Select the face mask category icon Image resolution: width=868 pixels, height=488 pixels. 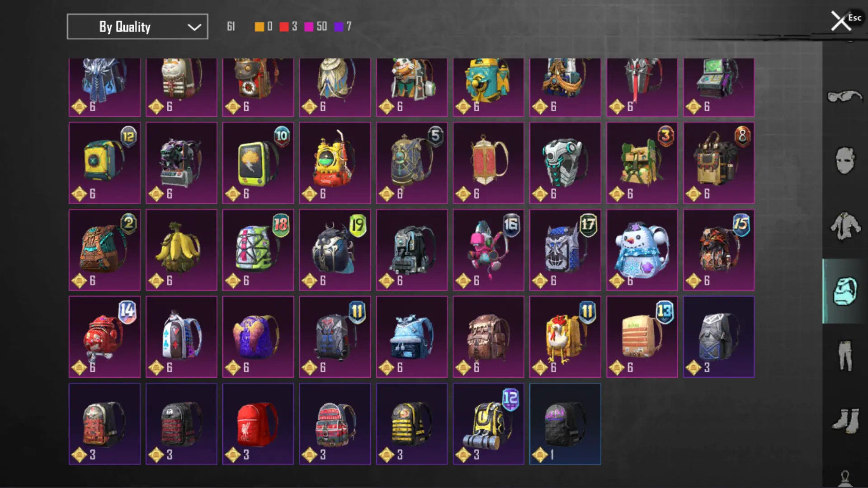click(844, 160)
